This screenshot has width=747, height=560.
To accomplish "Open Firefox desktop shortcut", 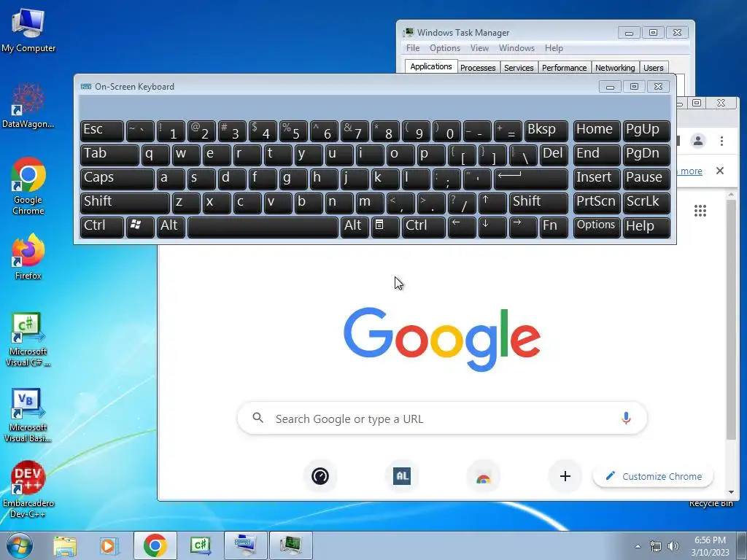I will point(28,256).
